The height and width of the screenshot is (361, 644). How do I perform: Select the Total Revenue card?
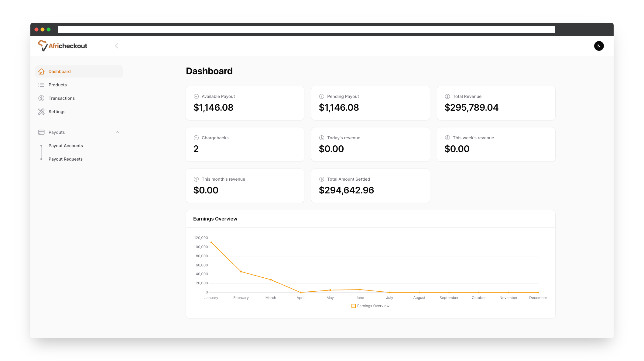point(496,103)
